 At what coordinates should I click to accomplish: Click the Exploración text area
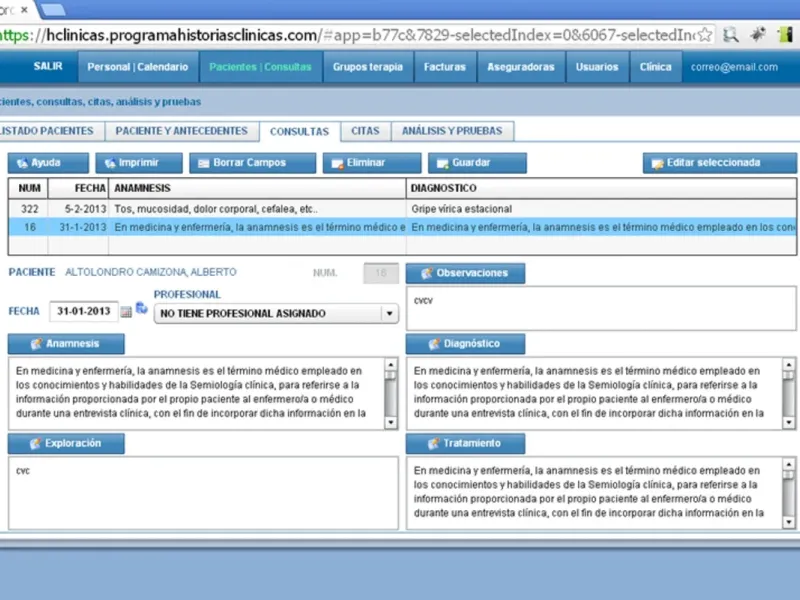[203, 493]
